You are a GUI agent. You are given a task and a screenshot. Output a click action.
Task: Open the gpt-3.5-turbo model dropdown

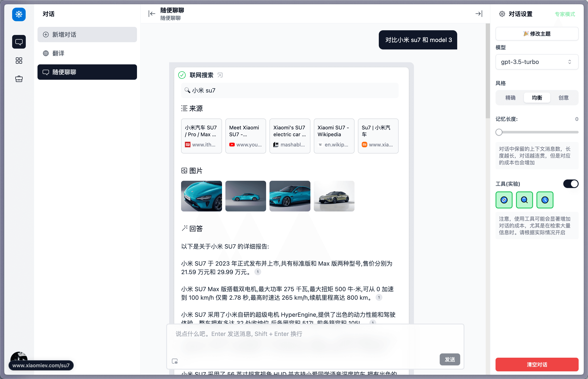(x=537, y=62)
